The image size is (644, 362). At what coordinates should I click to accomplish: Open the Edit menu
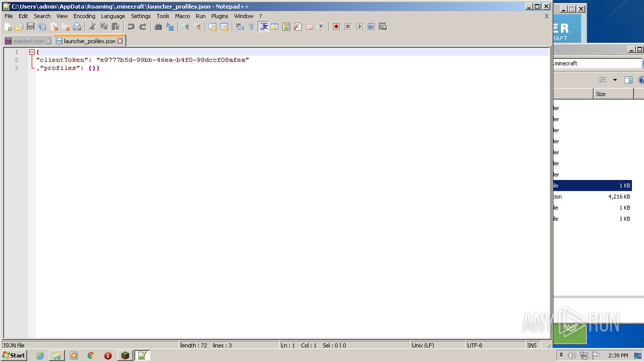[x=23, y=16]
